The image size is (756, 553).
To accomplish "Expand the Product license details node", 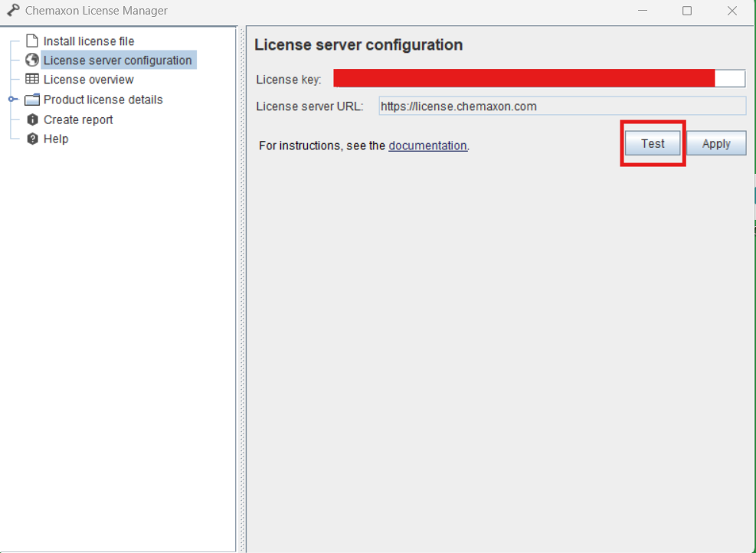I will (x=12, y=100).
